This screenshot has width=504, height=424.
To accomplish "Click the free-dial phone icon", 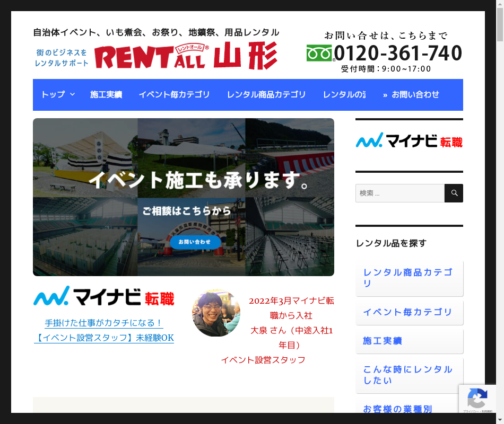I will pos(319,53).
